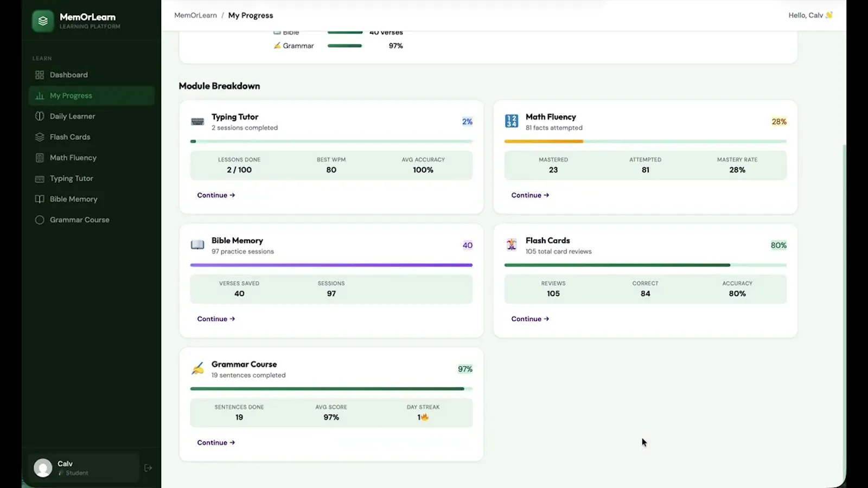Screen dimensions: 868x488
Task: Go to Flash Cards in the sidebar
Action: pos(92,137)
